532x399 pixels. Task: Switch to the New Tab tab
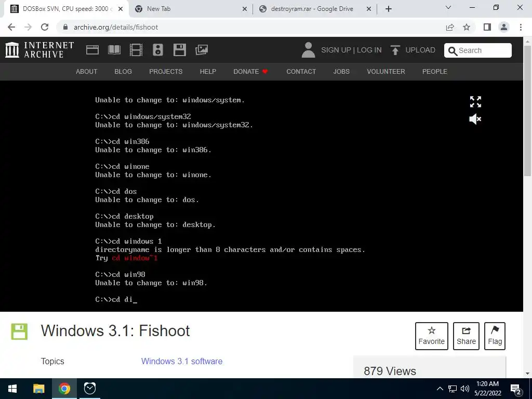(191, 9)
